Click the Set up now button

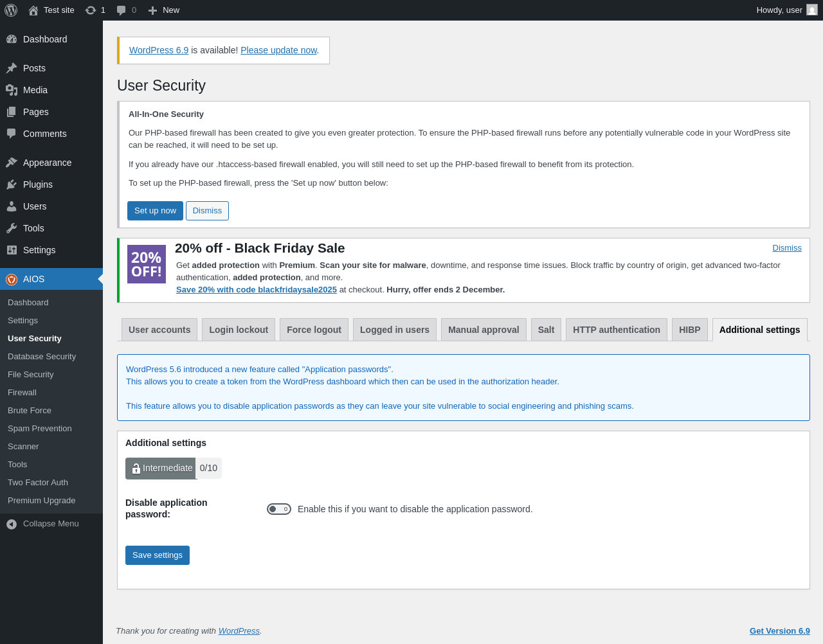pos(155,211)
